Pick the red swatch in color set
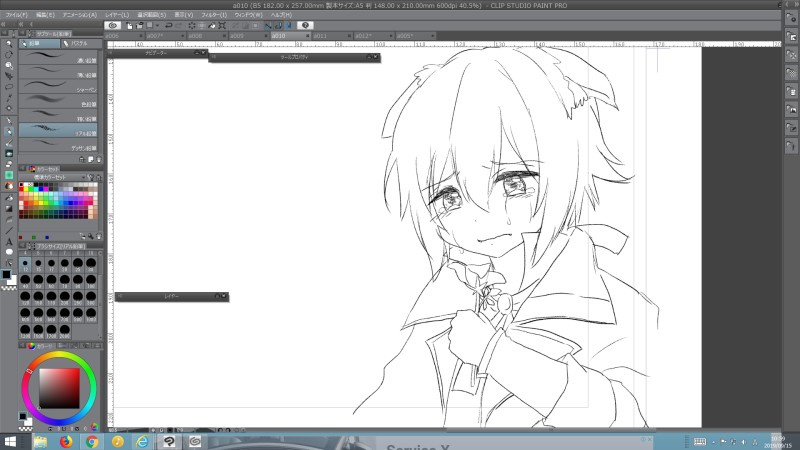The height and width of the screenshot is (450, 800). [21, 189]
